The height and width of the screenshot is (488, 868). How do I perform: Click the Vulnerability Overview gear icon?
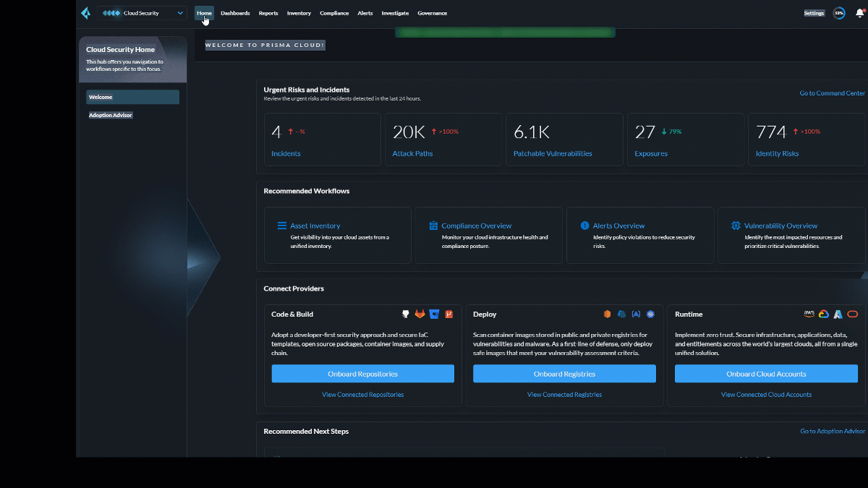pos(736,226)
